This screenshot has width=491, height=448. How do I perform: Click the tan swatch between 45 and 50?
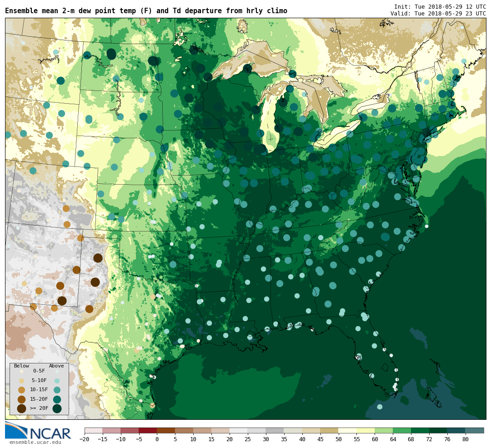click(330, 430)
